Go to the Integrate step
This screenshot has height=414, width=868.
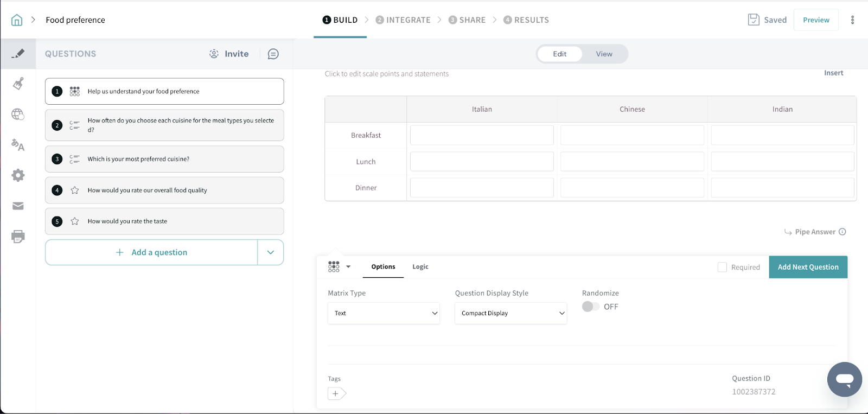403,20
